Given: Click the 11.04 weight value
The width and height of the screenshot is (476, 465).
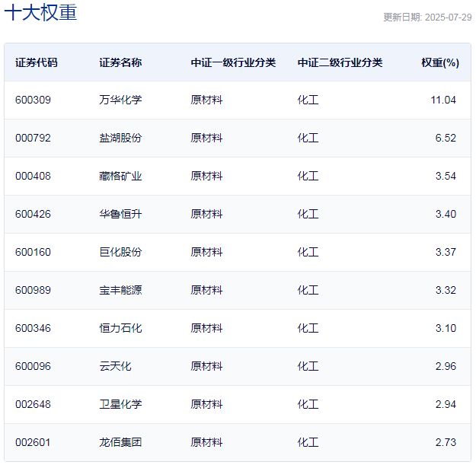Looking at the screenshot, I should [x=443, y=100].
